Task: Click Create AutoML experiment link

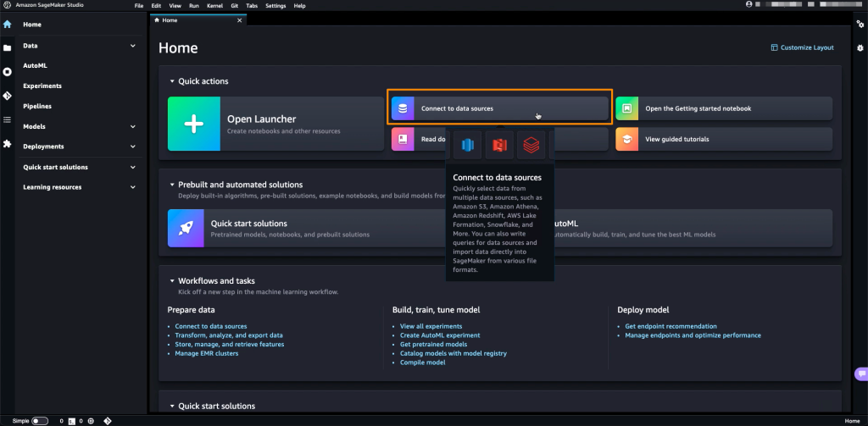Action: (440, 335)
